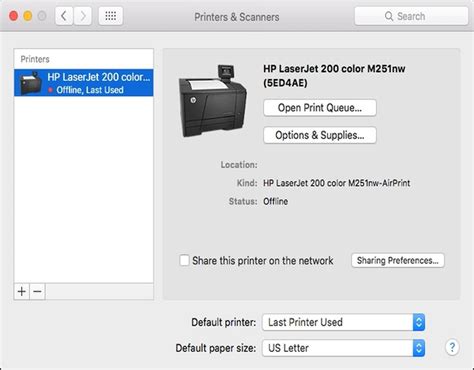Add a printer with plus button
Viewport: 474px width, 370px height.
22,291
